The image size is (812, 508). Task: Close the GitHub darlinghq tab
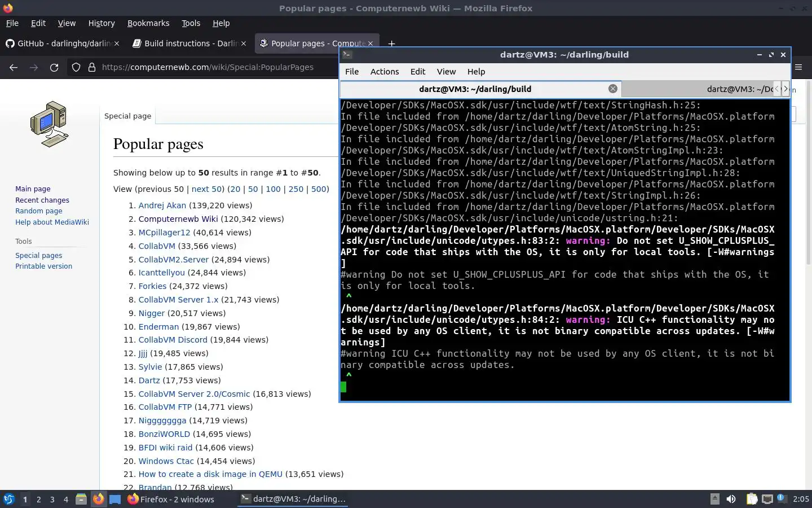pyautogui.click(x=117, y=43)
